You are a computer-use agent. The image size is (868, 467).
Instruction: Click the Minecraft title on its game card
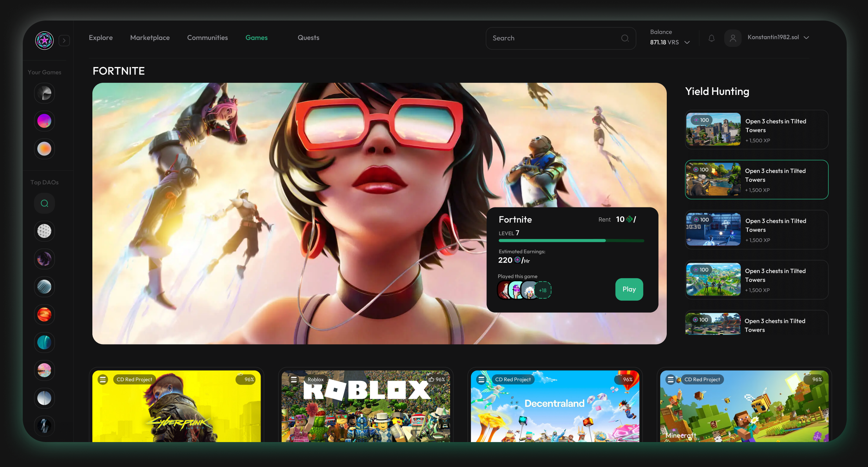coord(681,435)
